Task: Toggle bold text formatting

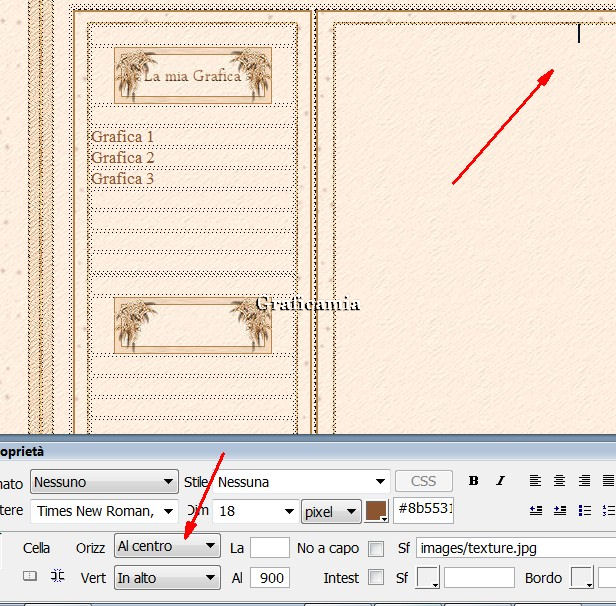Action: tap(473, 481)
